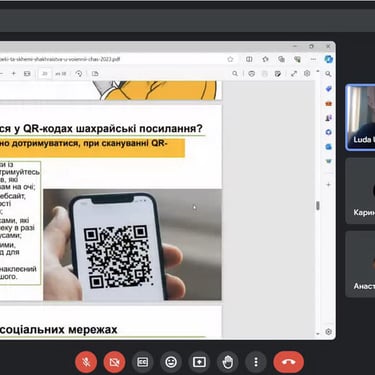Open the Copilot icon in Edge
Screen dimensions: 375x375
coord(328,59)
